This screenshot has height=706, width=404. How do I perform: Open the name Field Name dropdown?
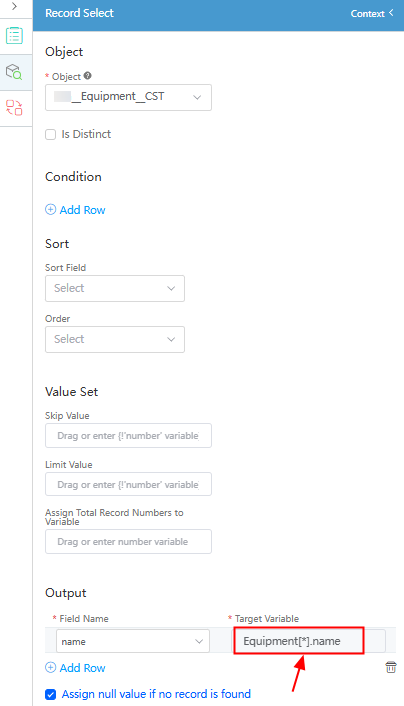tap(133, 641)
